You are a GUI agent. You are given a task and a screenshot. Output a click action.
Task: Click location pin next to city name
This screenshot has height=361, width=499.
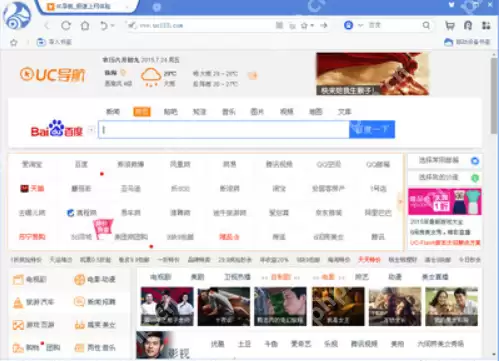coord(123,72)
